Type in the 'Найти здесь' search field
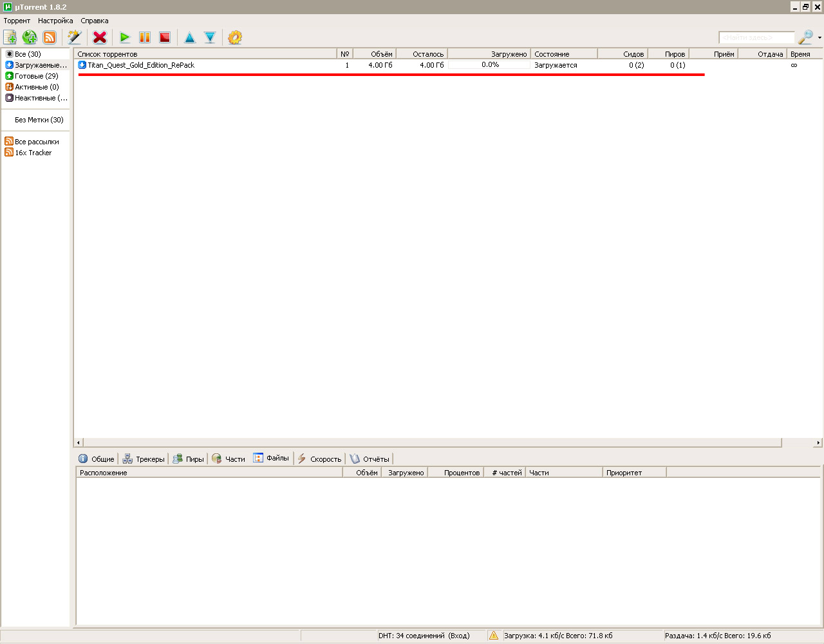 click(756, 38)
